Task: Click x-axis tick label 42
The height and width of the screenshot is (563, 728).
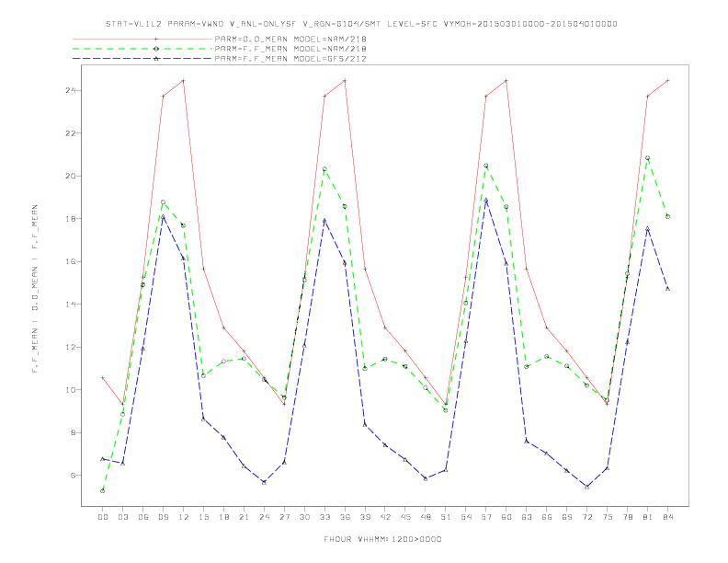Action: 385,517
